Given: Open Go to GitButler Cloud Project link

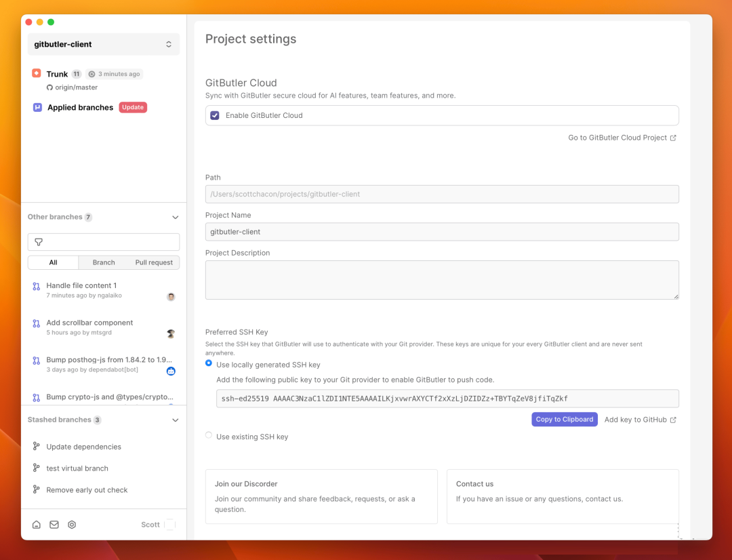Looking at the screenshot, I should coord(622,138).
